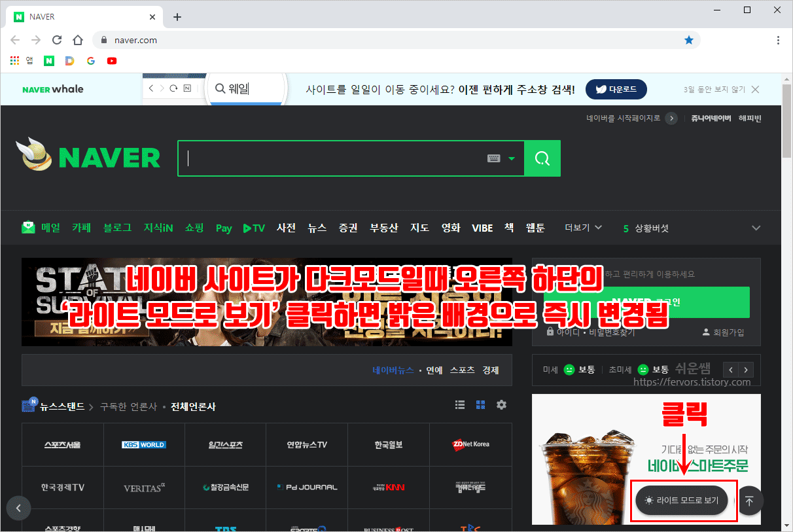The image size is (793, 532).
Task: Open 웹툰 menu item
Action: point(535,228)
